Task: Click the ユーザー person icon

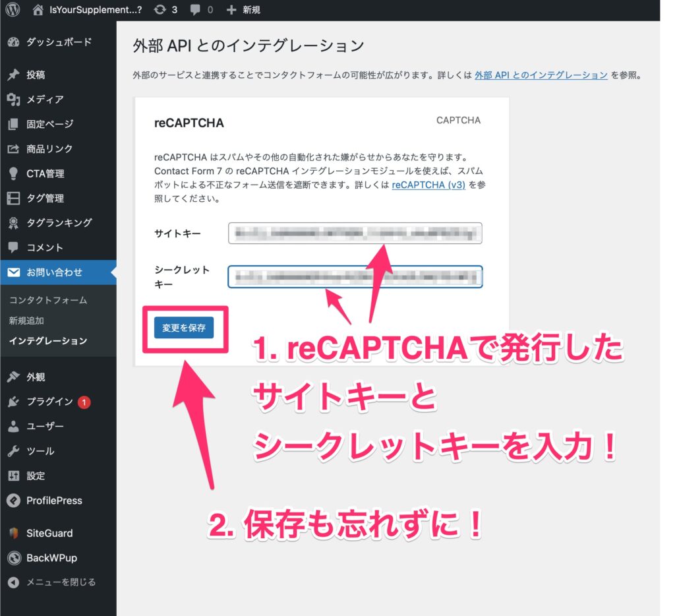Action: coord(13,426)
